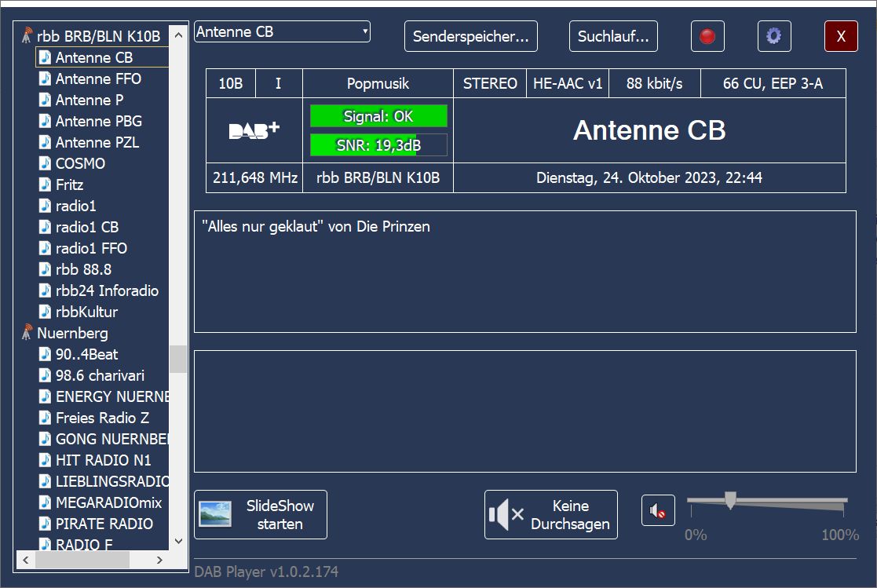877x588 pixels.
Task: Click the STEREO cell
Action: pos(490,83)
